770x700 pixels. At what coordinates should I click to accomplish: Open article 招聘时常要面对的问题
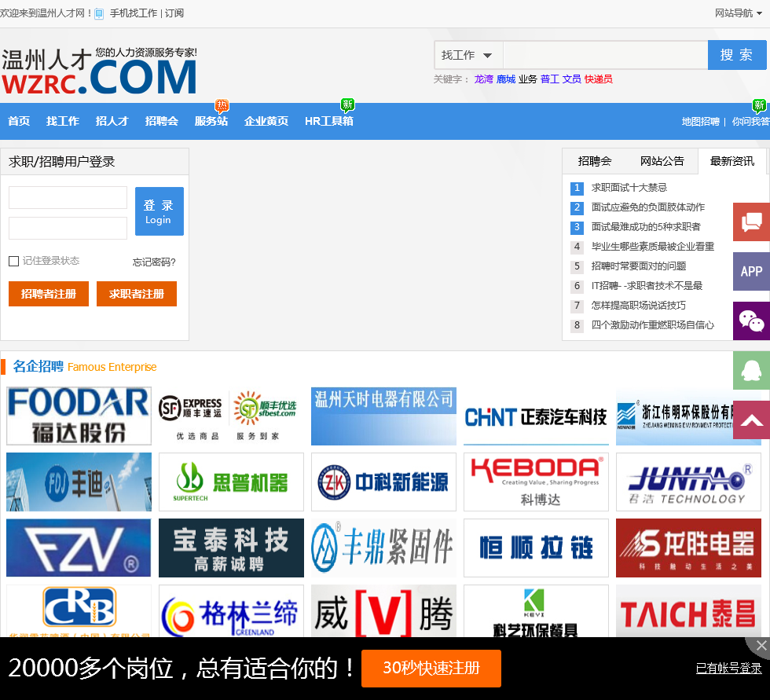pos(638,266)
